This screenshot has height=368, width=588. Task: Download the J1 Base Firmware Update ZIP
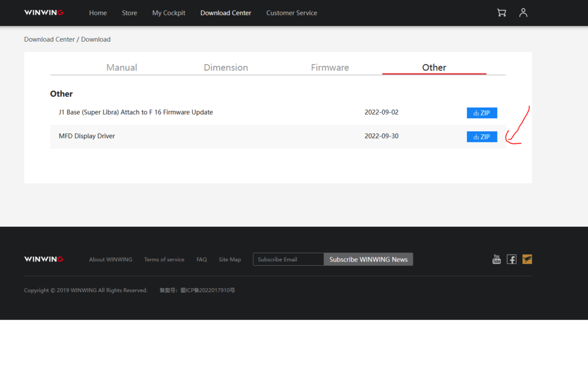pos(482,113)
